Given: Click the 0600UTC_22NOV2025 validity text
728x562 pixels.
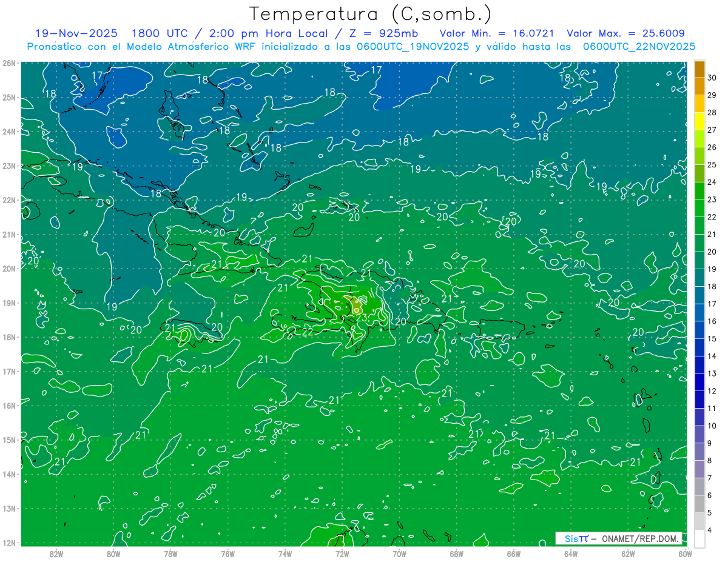Looking at the screenshot, I should (x=639, y=47).
